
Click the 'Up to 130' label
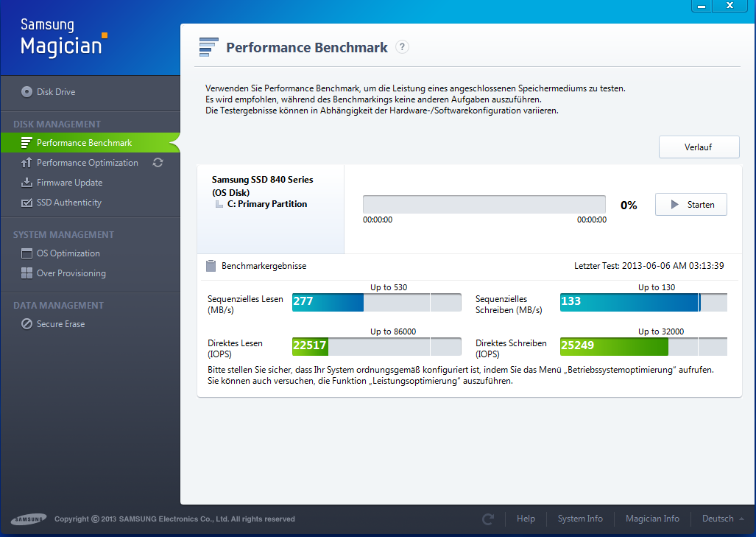click(657, 287)
